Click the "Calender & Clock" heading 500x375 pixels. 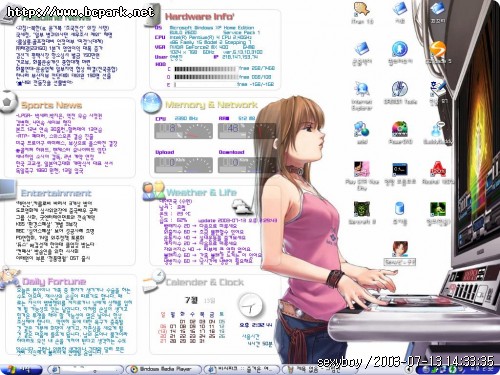coord(204,282)
